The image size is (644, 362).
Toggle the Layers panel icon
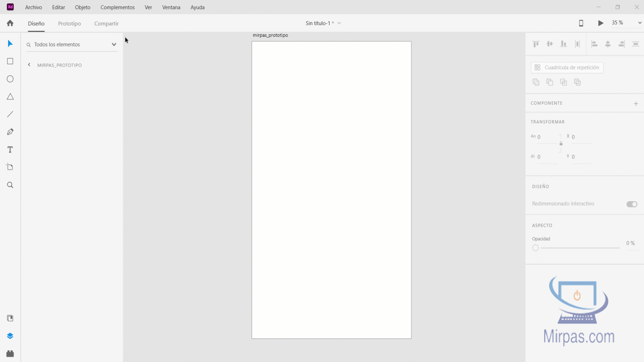pyautogui.click(x=10, y=336)
